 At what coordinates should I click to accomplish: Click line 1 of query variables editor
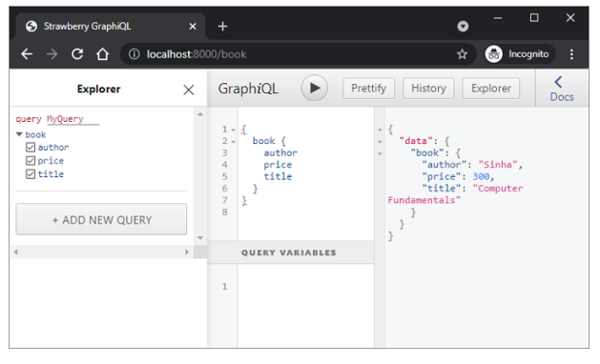(305, 287)
